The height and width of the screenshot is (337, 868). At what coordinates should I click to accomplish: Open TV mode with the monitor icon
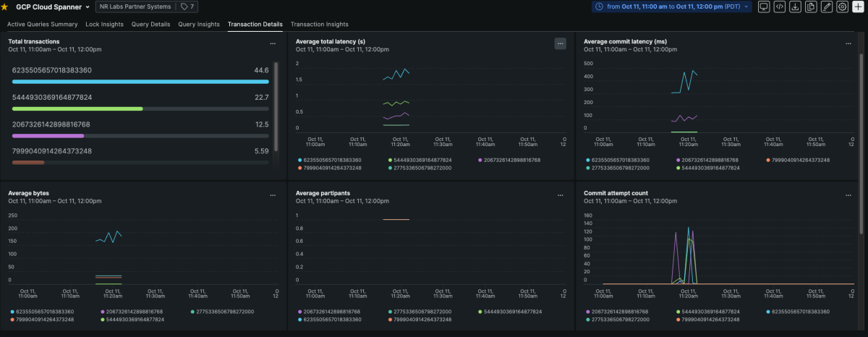tap(763, 7)
